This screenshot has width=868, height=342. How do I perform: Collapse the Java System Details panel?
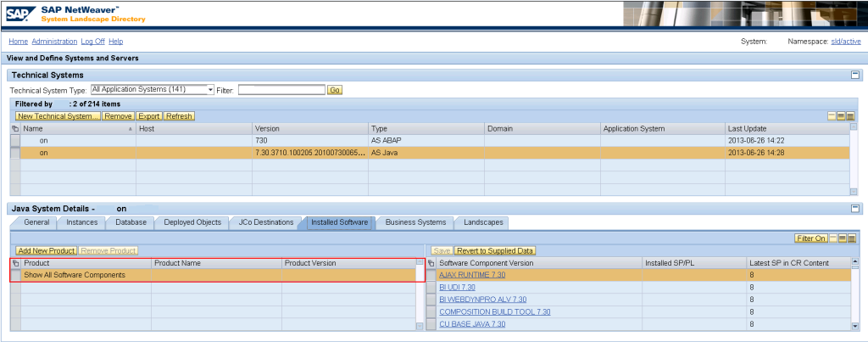[x=854, y=209]
